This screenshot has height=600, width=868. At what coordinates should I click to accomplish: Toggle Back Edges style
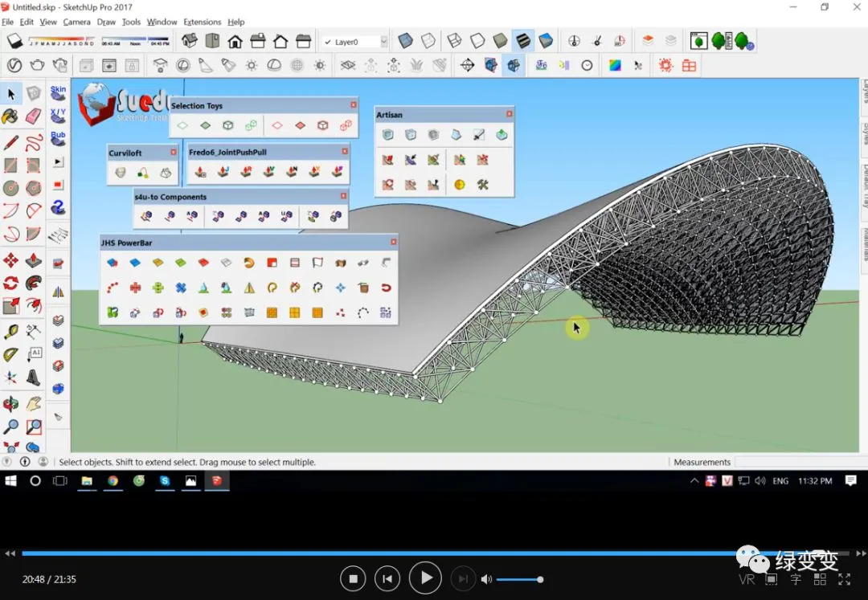tap(428, 41)
